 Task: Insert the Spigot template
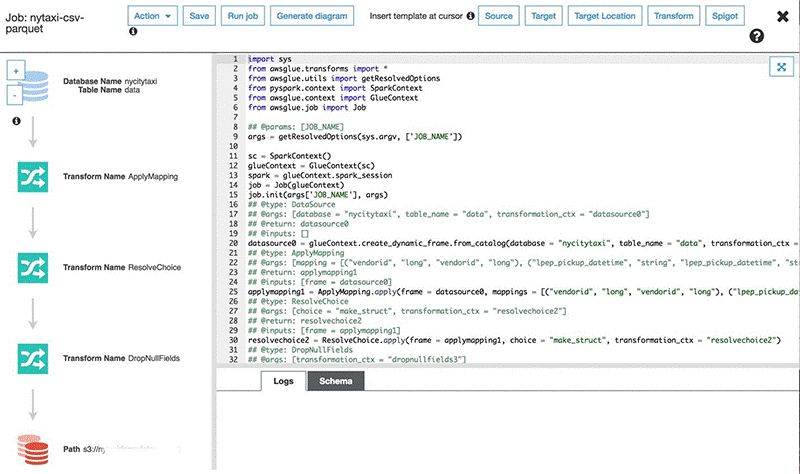click(x=725, y=16)
